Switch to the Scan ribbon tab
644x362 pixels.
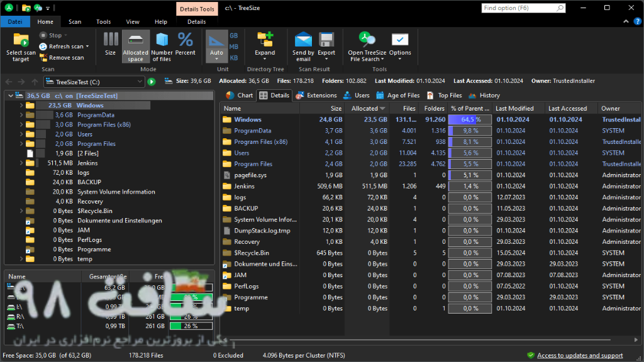point(75,22)
